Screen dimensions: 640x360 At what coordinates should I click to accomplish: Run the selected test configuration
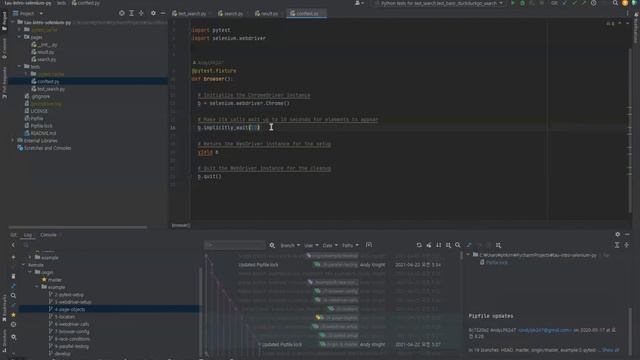[x=513, y=3]
